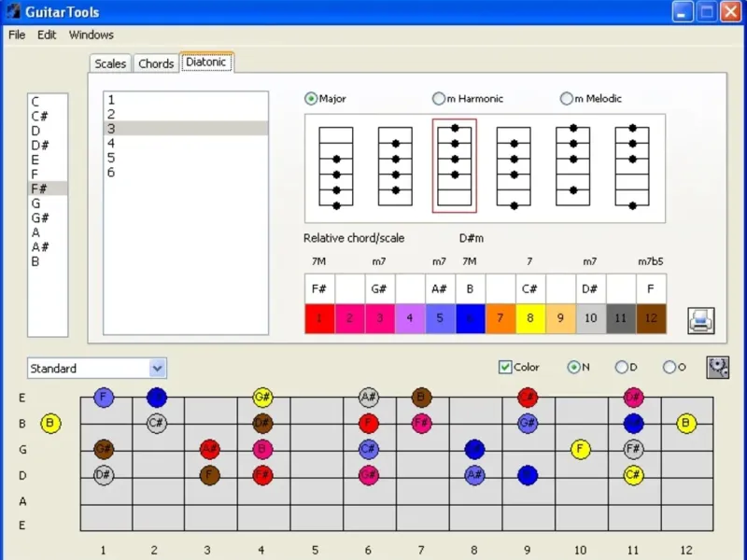Select the first chord position diagram
Viewport: 747px width, 560px height.
coord(336,167)
